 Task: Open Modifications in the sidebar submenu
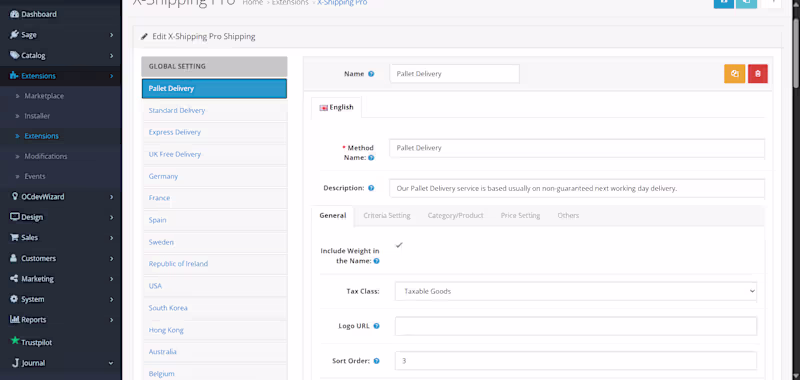click(x=46, y=156)
